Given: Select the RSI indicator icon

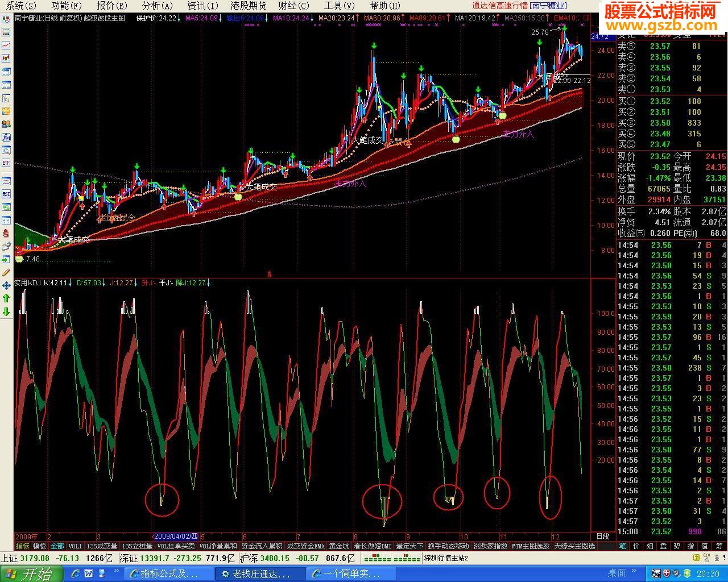Looking at the screenshot, I should [6, 194].
